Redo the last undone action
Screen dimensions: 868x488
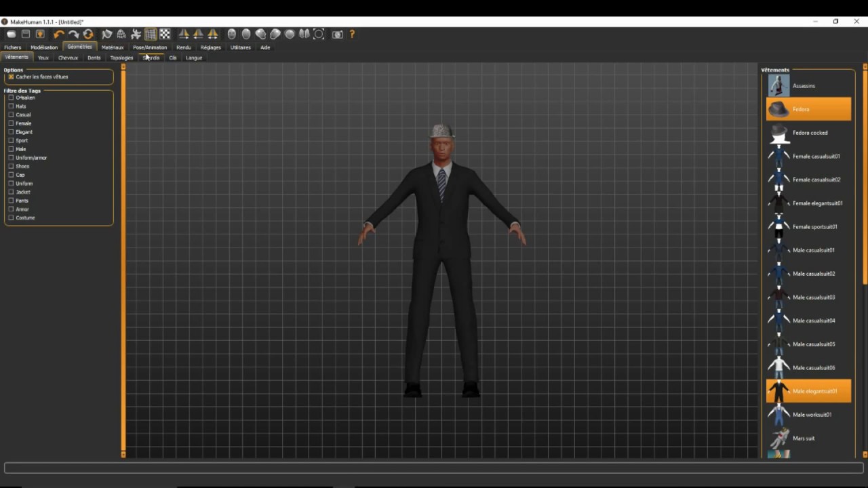pyautogui.click(x=73, y=34)
